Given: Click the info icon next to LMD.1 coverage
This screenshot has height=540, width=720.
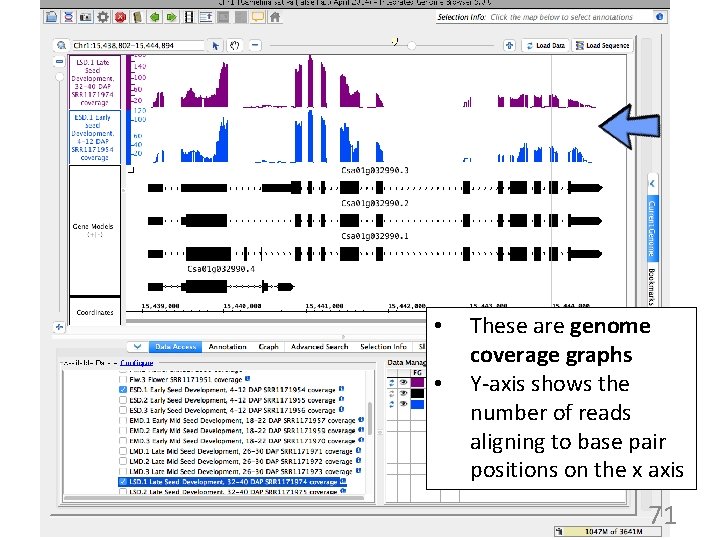Looking at the screenshot, I should pyautogui.click(x=358, y=450).
